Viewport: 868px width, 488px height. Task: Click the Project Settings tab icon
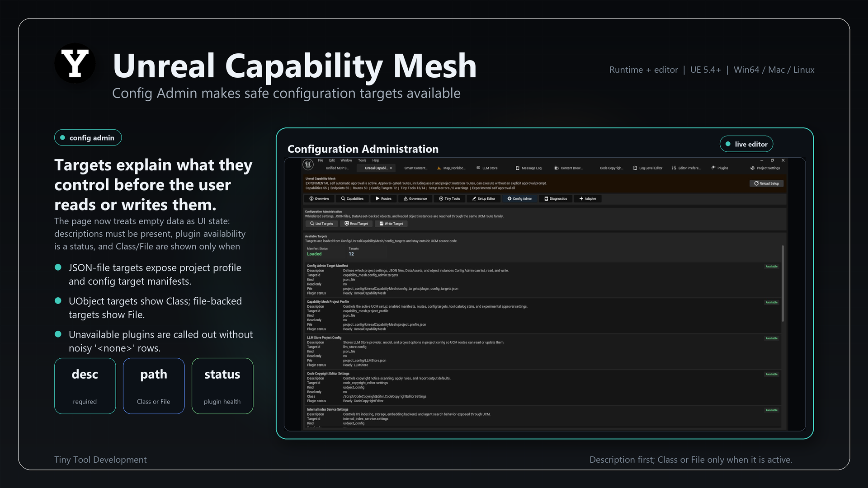pos(753,168)
